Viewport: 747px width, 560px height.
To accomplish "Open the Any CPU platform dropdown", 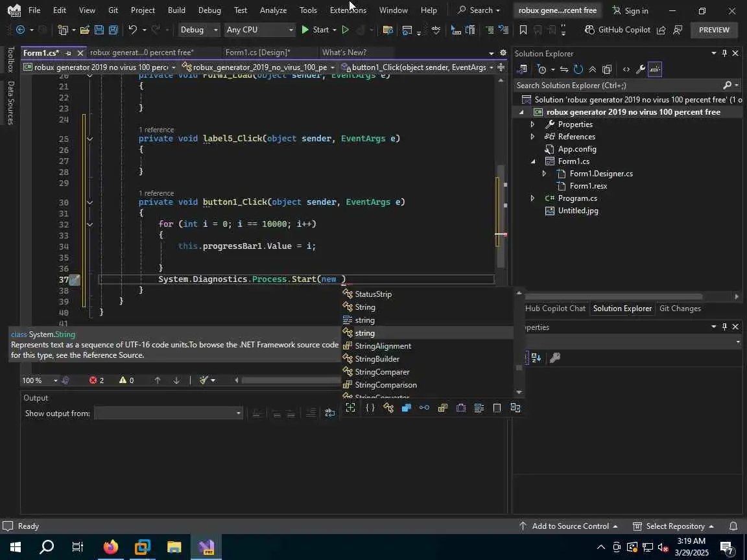I will point(259,30).
